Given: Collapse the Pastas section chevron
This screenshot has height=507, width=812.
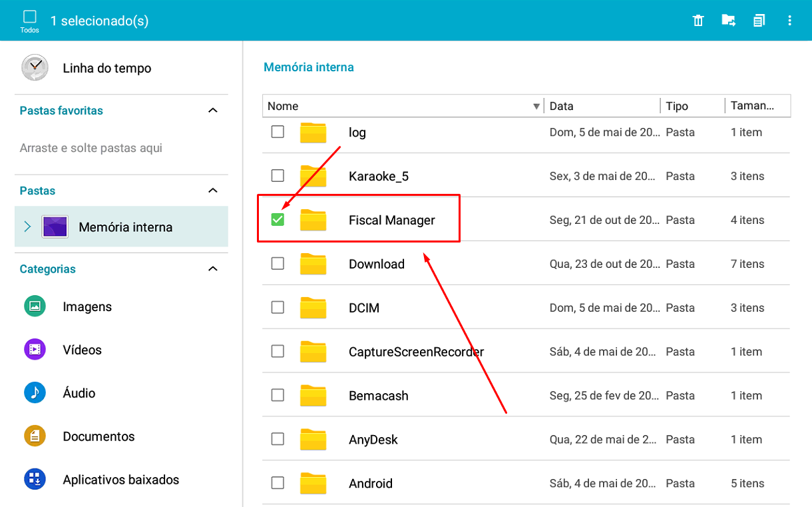Looking at the screenshot, I should [x=213, y=191].
